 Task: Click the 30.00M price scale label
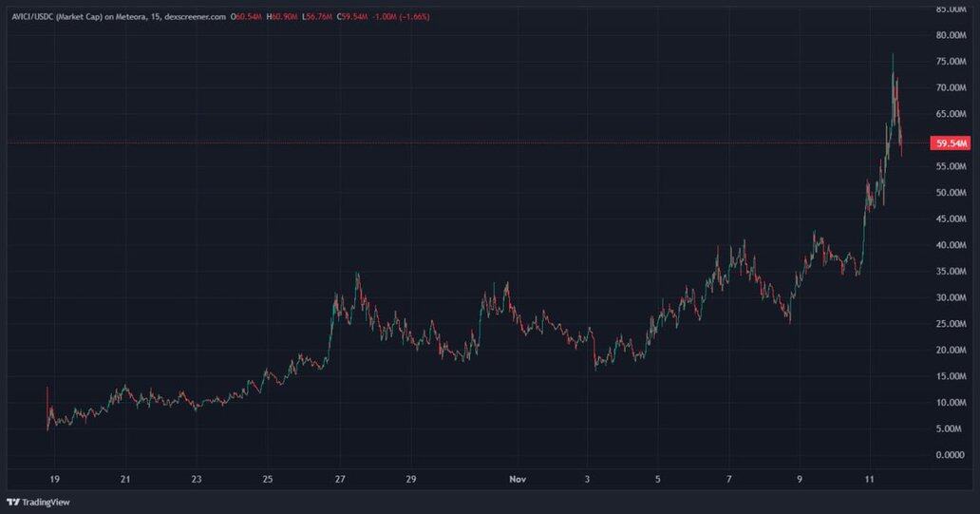951,297
